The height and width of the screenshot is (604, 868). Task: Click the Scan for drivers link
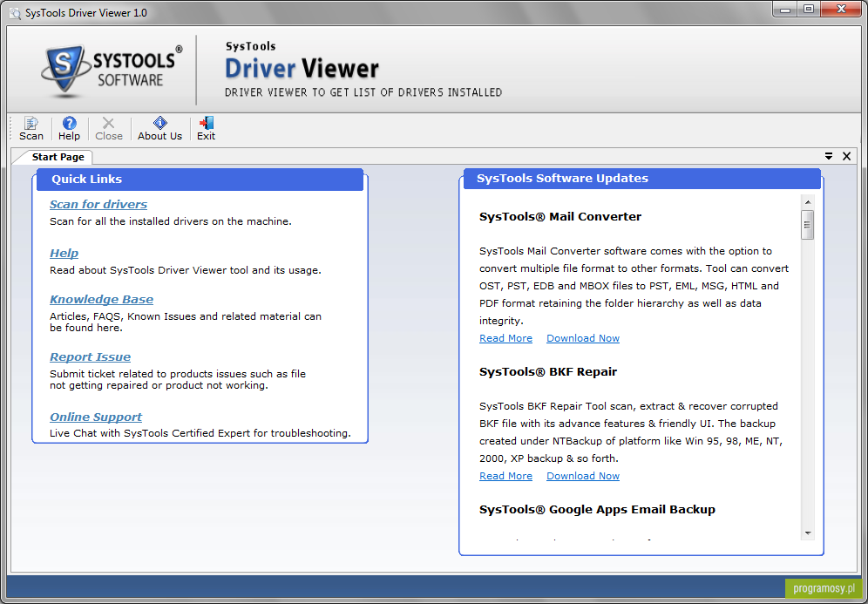(98, 204)
